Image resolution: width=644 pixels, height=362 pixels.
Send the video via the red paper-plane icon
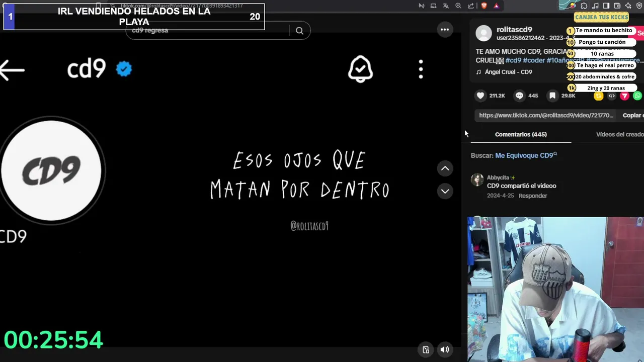[624, 96]
